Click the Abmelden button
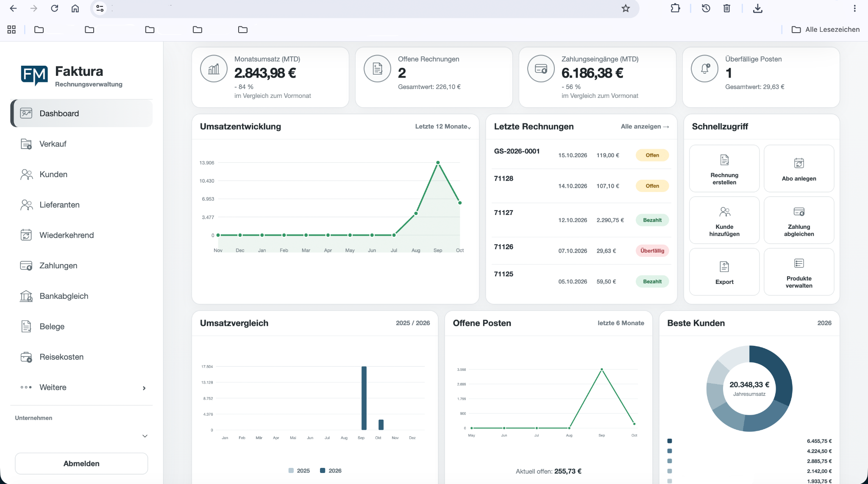Image resolution: width=868 pixels, height=484 pixels. pos(81,464)
